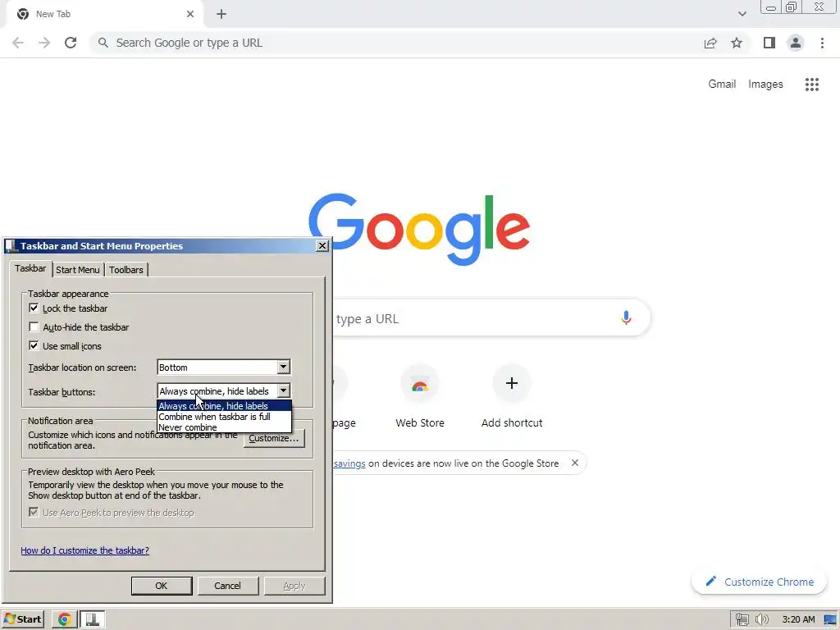Open a new tab with plus button
Image resolution: width=840 pixels, height=630 pixels.
point(221,14)
